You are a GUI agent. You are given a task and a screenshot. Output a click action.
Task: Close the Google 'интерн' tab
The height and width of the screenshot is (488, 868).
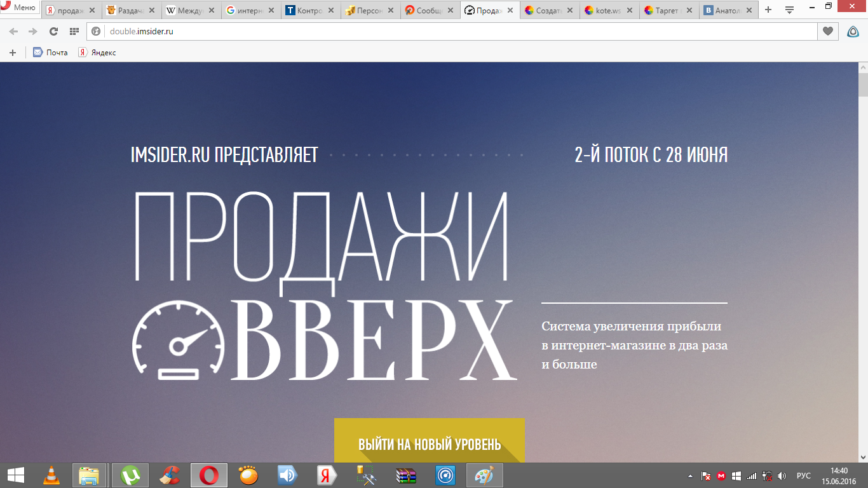(x=272, y=10)
